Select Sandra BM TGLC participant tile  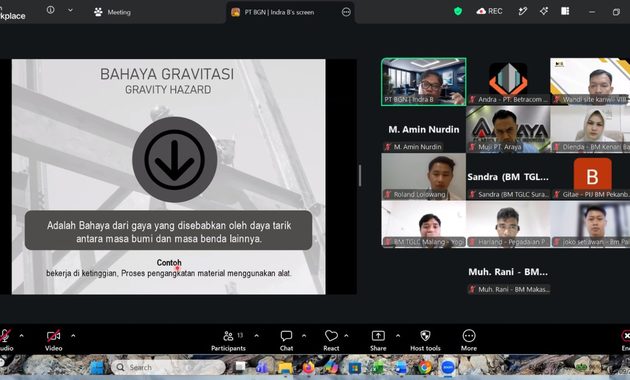point(508,176)
